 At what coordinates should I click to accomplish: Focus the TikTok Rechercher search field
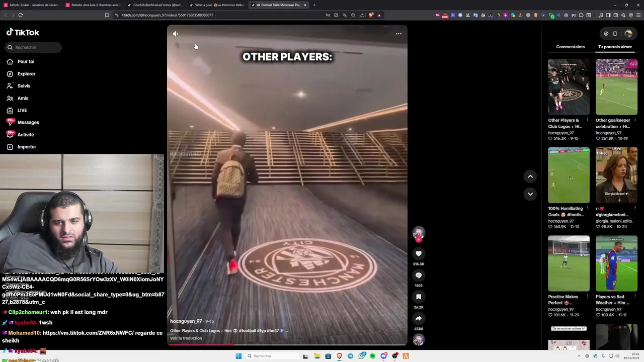(33, 47)
